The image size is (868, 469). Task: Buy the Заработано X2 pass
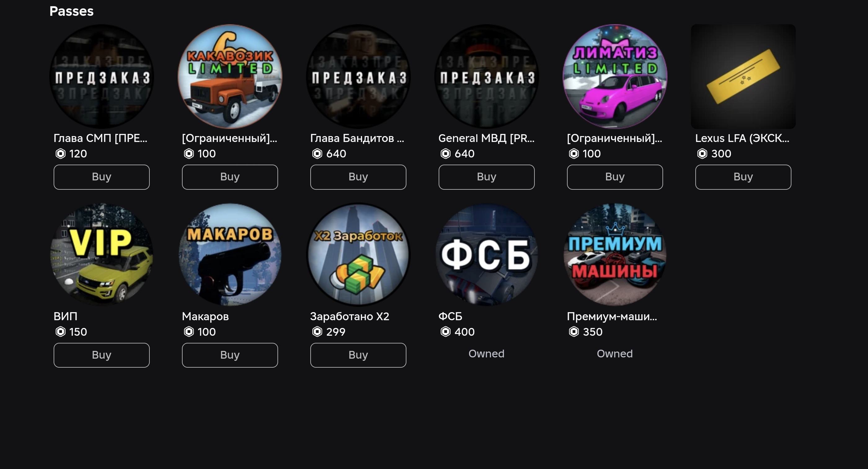tap(358, 355)
